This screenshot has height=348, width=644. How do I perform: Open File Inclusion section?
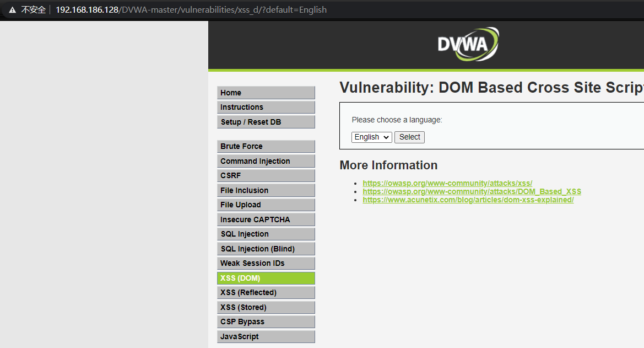[x=266, y=190]
